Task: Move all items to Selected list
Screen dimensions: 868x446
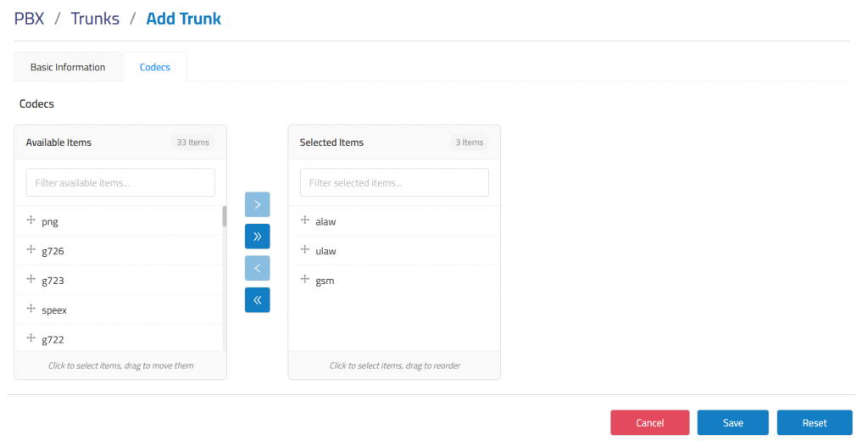Action: tap(257, 237)
